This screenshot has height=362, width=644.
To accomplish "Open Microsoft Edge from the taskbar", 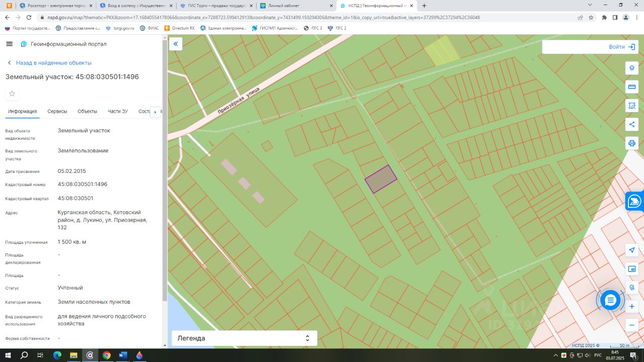I will point(57,355).
